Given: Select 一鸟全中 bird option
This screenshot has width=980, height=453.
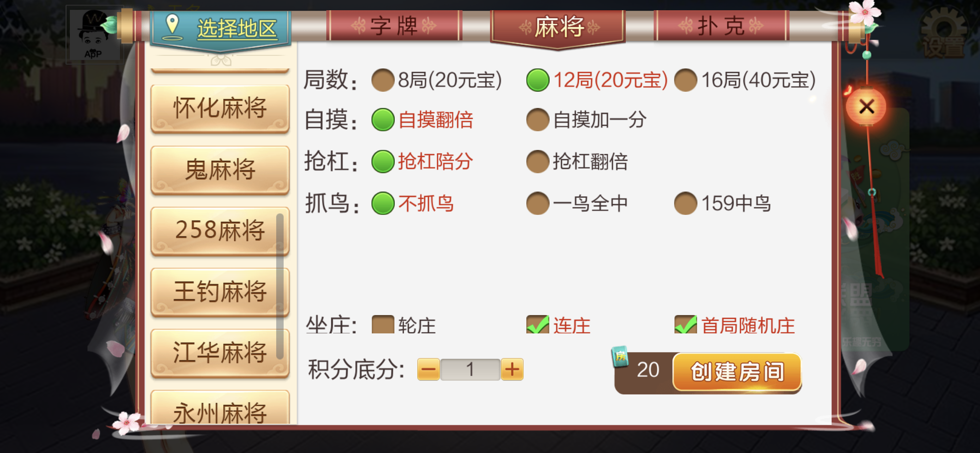Looking at the screenshot, I should [x=577, y=203].
